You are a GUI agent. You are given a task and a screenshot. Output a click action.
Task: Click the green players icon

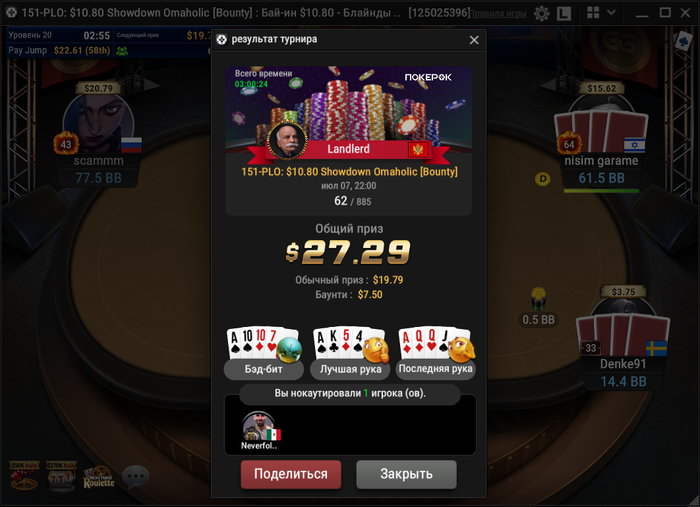tap(122, 51)
